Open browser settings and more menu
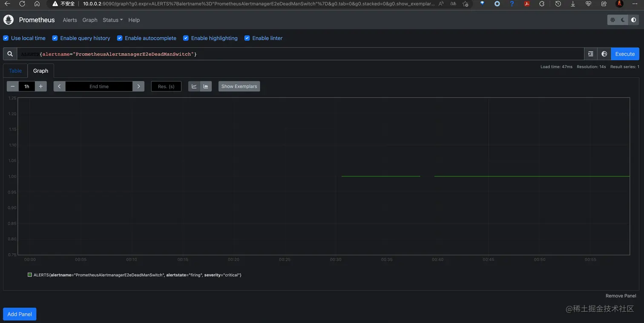 (635, 3)
